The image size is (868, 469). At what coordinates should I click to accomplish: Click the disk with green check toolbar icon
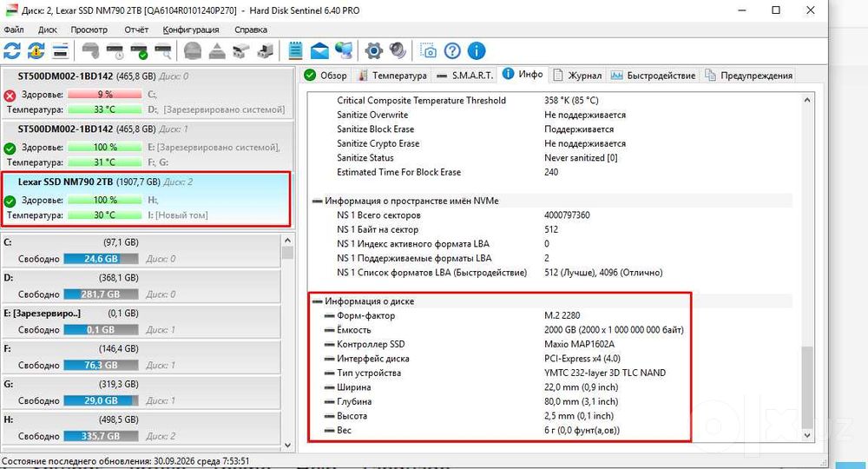click(x=139, y=51)
